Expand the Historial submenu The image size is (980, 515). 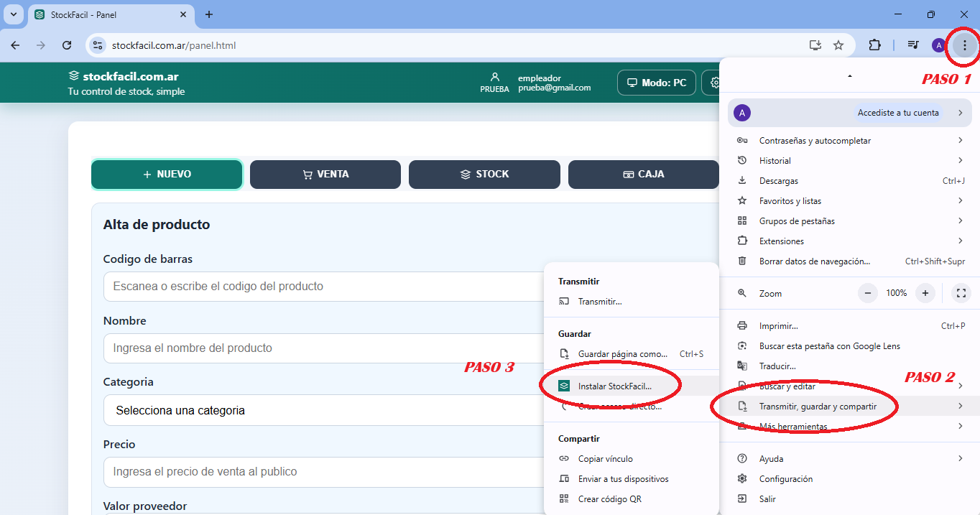(x=850, y=161)
